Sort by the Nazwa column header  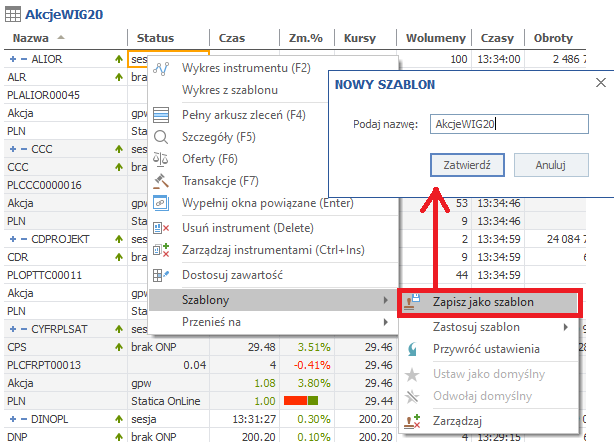(31, 38)
